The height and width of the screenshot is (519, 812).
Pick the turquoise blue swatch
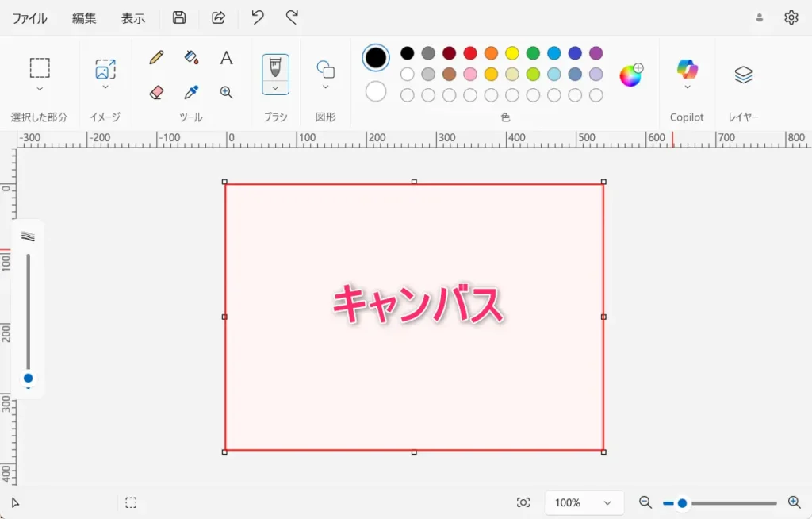coord(554,53)
